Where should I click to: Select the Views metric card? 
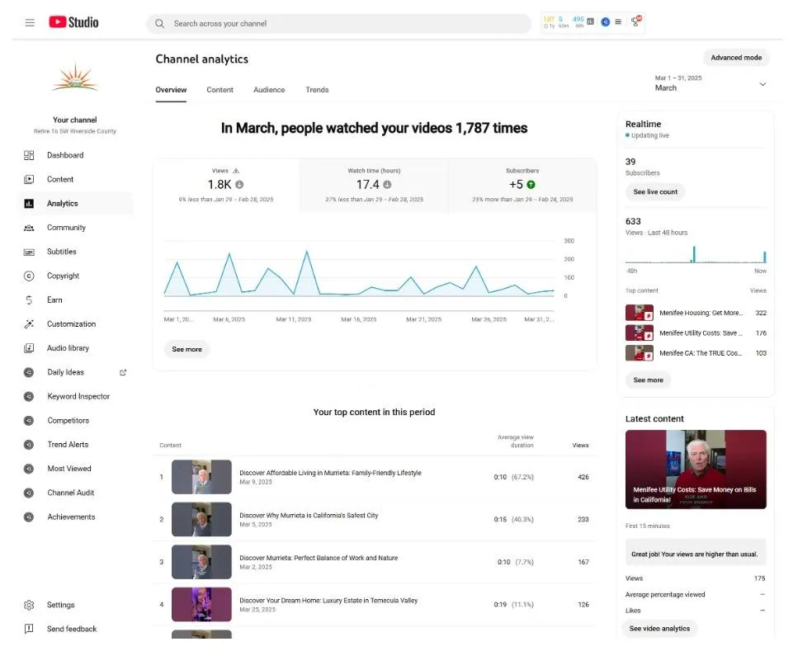pos(226,186)
